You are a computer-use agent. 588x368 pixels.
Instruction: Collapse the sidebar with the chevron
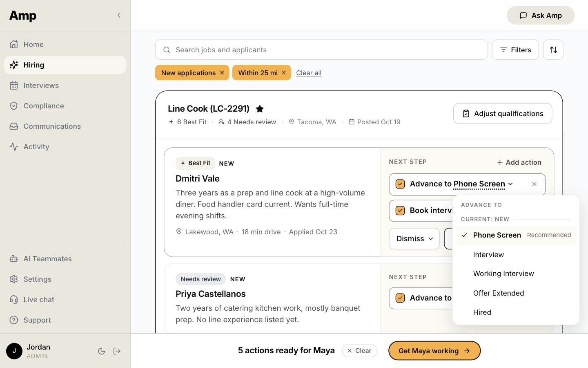click(119, 16)
